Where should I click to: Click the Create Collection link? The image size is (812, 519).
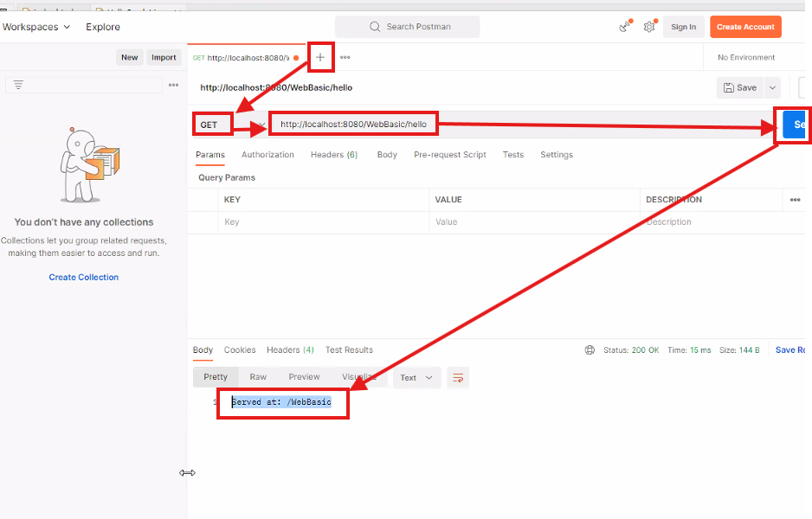click(84, 278)
